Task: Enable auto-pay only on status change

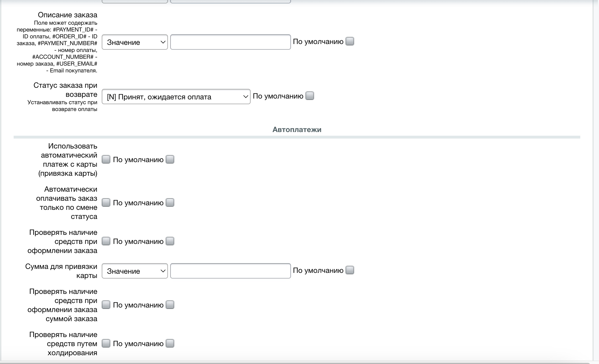Action: click(106, 203)
